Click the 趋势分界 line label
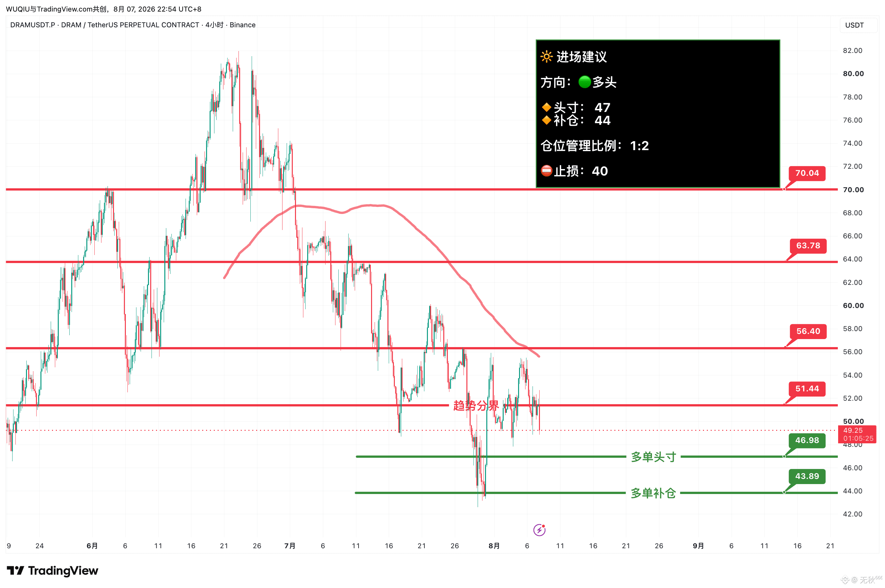This screenshot has height=588, width=885. pos(476,405)
